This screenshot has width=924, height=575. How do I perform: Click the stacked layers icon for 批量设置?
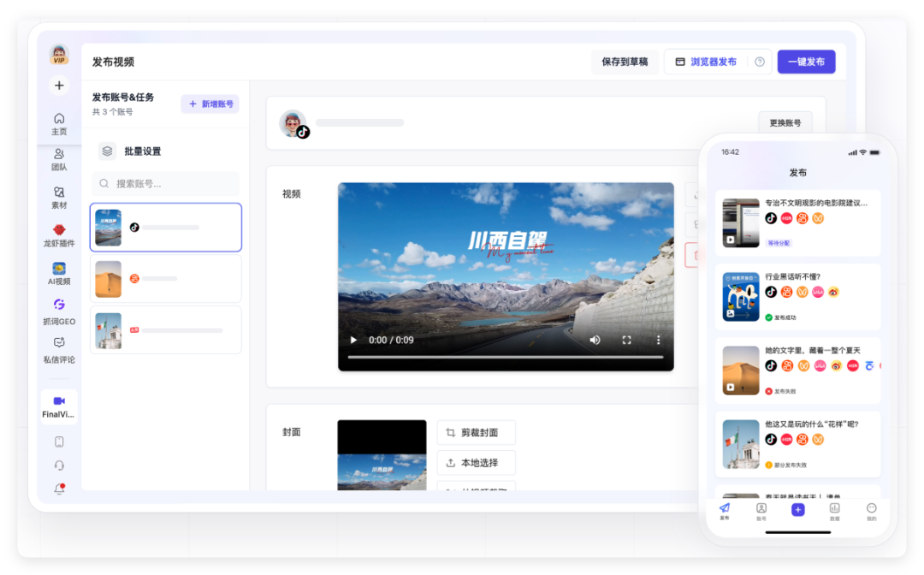(x=107, y=151)
